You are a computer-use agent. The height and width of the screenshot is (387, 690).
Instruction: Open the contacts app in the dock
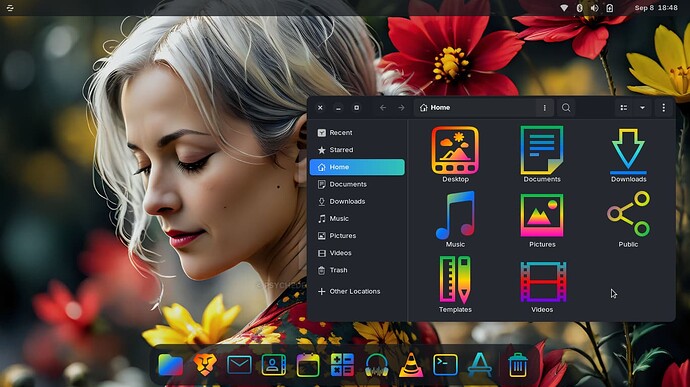[273, 365]
